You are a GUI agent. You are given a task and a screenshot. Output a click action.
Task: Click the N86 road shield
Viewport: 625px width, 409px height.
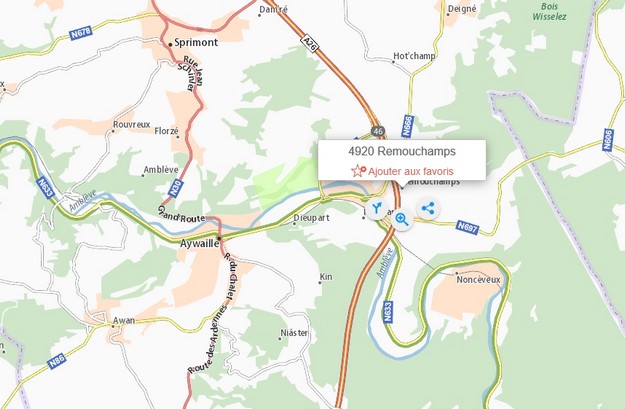(x=56, y=361)
